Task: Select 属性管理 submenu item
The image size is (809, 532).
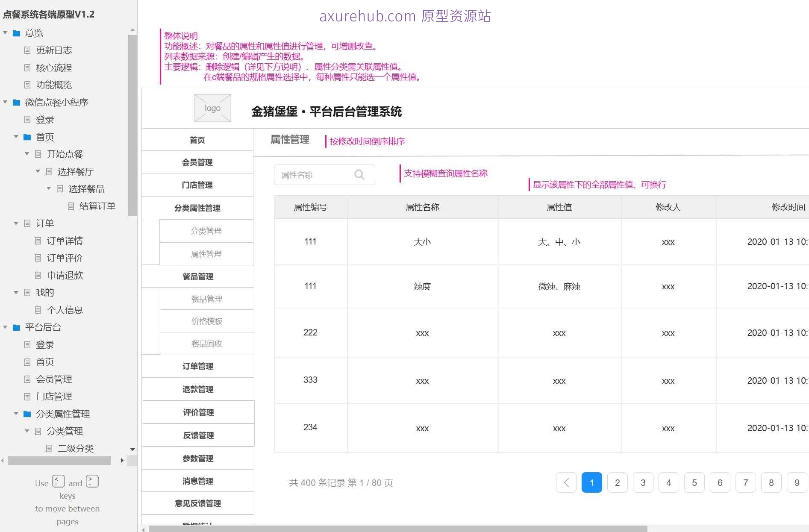Action: pyautogui.click(x=206, y=254)
